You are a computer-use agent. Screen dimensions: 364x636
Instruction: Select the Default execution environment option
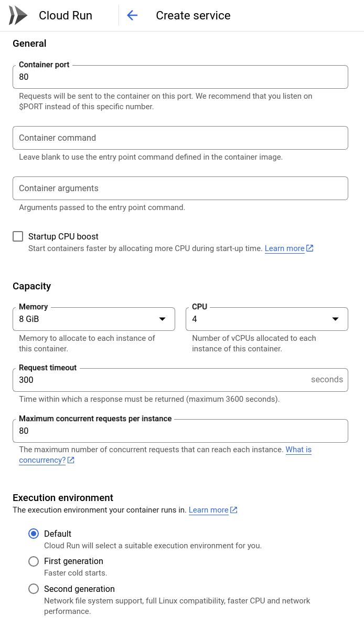tap(34, 534)
